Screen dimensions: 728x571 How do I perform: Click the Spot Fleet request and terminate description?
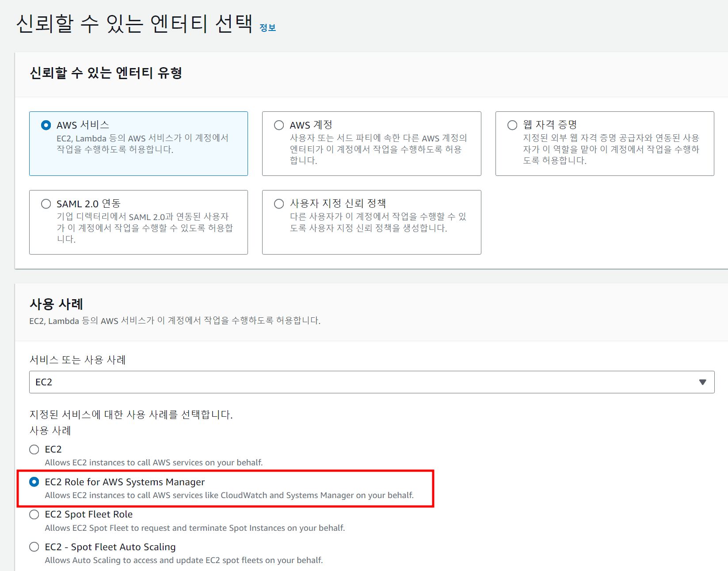pos(195,528)
